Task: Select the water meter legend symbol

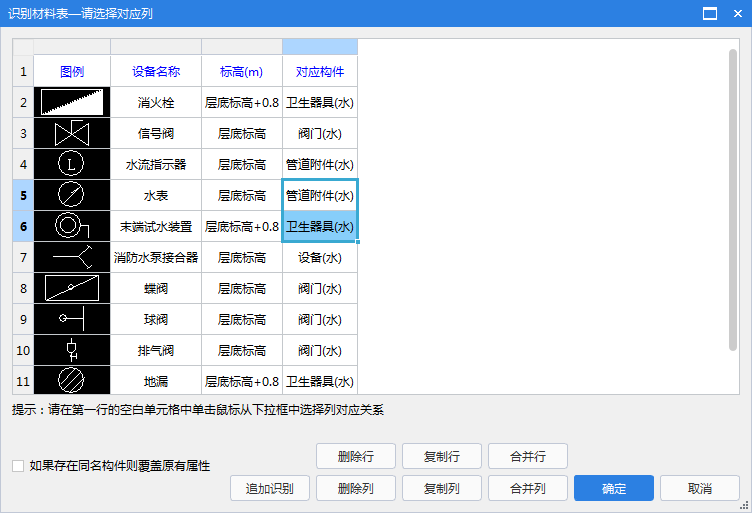Action: tap(72, 195)
